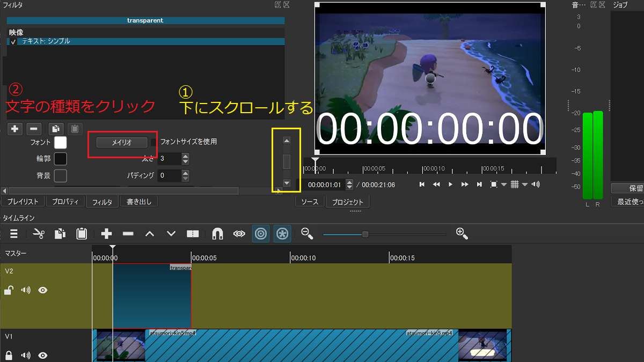Viewport: 644px width, 362px height.
Task: Hide the V2 track with the eye icon
Action: pyautogui.click(x=42, y=290)
